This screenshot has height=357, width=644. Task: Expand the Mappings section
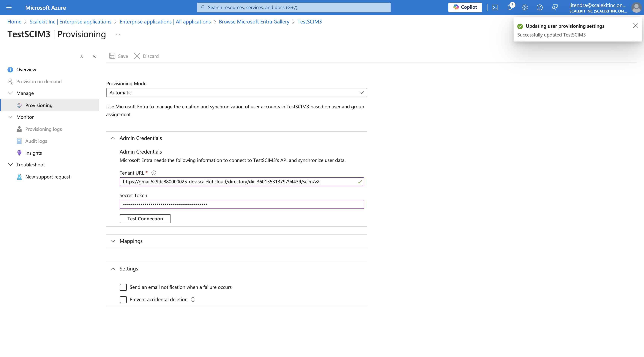coord(113,241)
